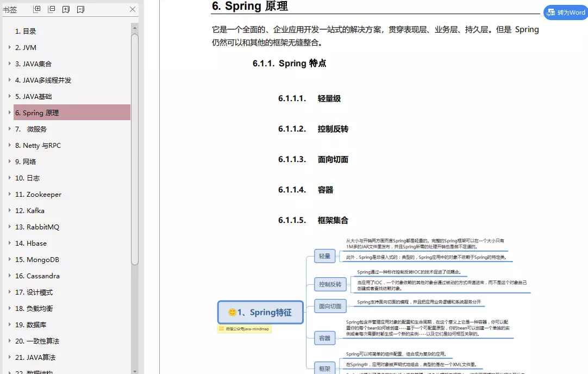Screen dimensions: 588x374
Task: Click the bookmark panel scrollbar thumb
Action: pyautogui.click(x=135, y=149)
